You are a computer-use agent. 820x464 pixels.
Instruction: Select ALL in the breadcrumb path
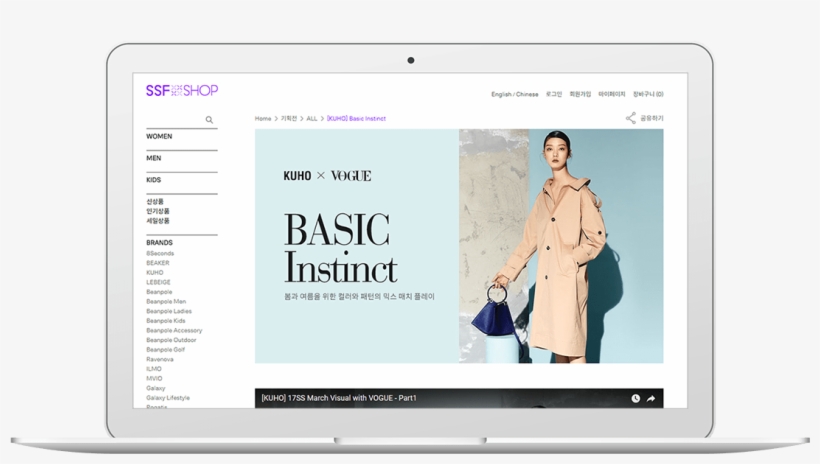click(312, 119)
